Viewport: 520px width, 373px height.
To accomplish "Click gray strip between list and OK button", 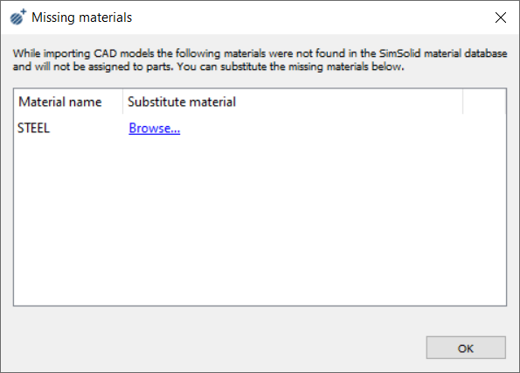I will pos(260,321).
